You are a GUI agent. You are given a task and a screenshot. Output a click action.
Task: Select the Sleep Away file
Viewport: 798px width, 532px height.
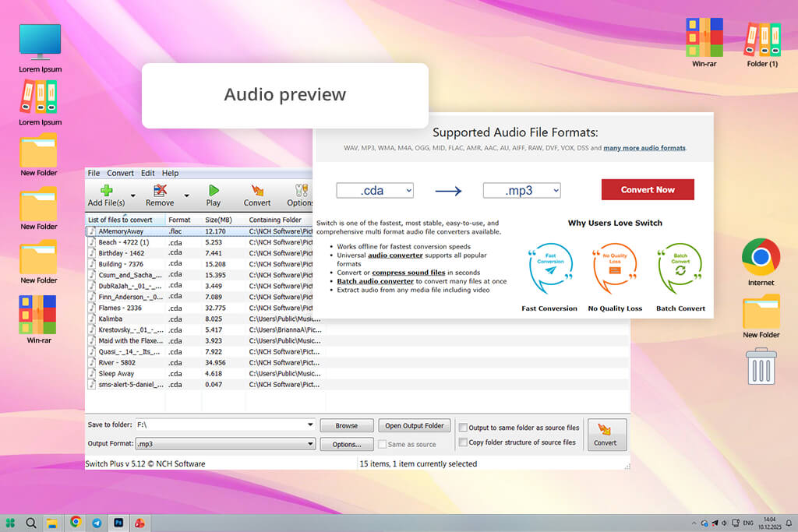pos(204,373)
